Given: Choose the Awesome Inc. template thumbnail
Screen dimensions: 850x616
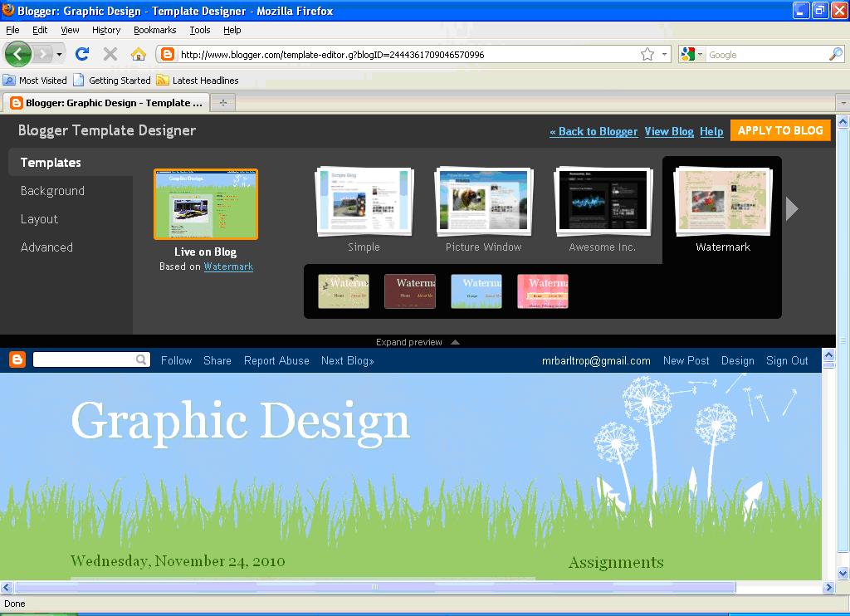Looking at the screenshot, I should tap(603, 202).
